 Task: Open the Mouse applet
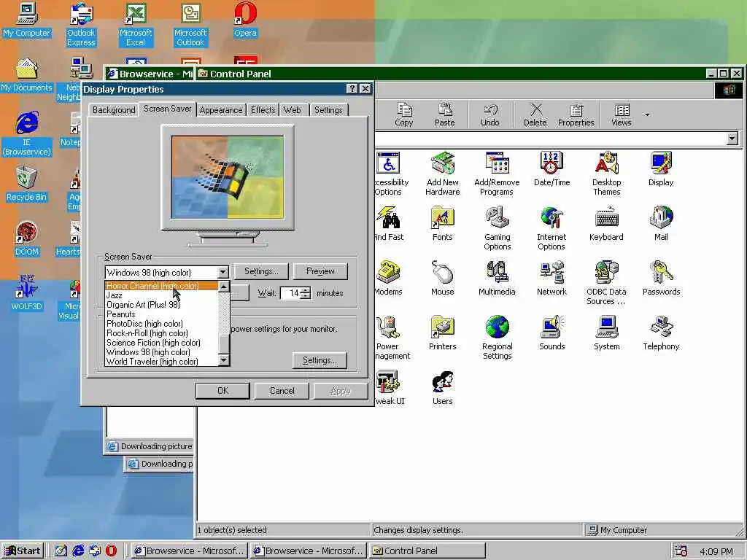click(x=443, y=279)
